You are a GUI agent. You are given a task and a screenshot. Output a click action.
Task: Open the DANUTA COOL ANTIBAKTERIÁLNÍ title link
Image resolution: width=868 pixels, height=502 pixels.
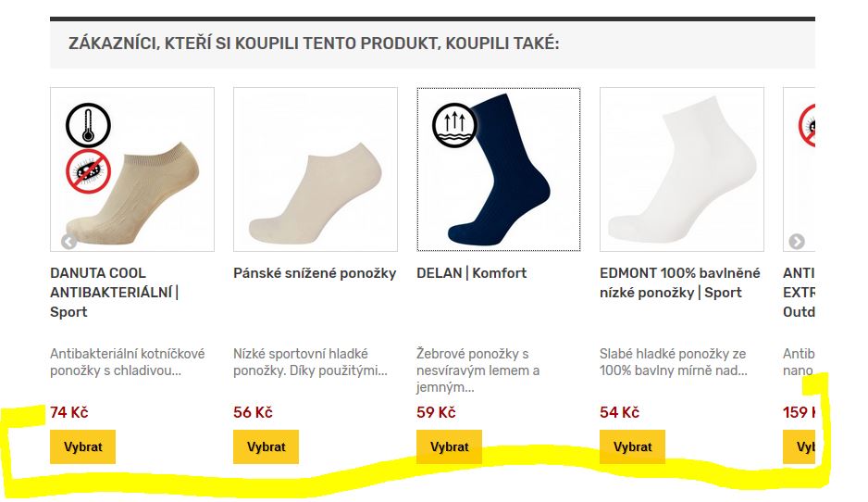tap(114, 293)
